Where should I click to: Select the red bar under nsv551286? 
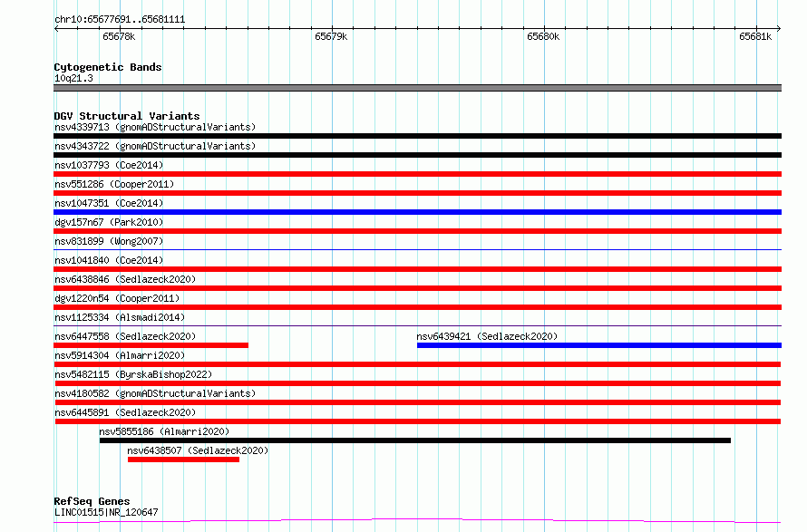pos(417,193)
